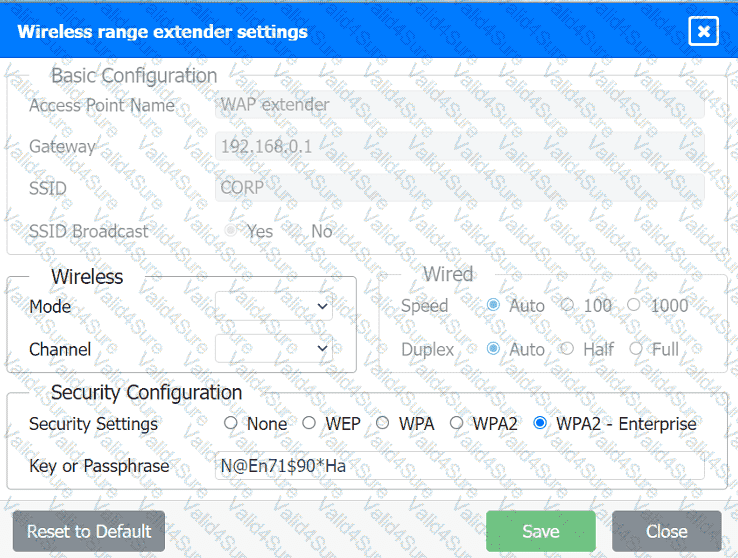Select Full duplex option

(636, 349)
